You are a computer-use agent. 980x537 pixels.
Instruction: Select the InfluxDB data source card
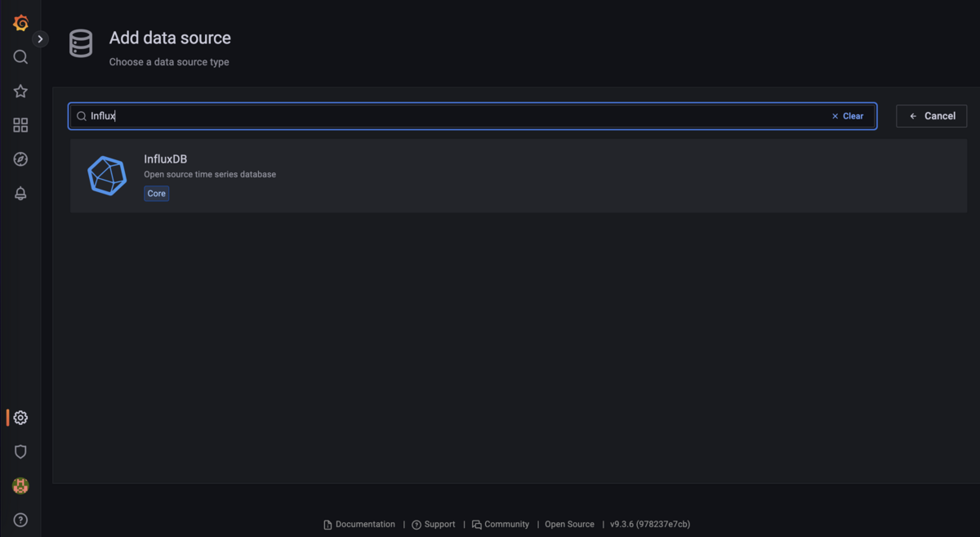click(x=518, y=176)
